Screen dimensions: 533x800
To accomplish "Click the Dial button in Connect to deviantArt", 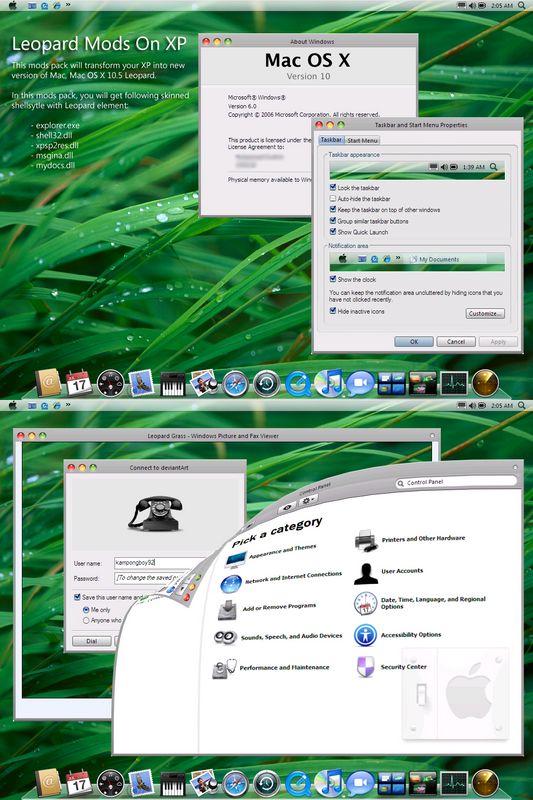I will (x=91, y=641).
